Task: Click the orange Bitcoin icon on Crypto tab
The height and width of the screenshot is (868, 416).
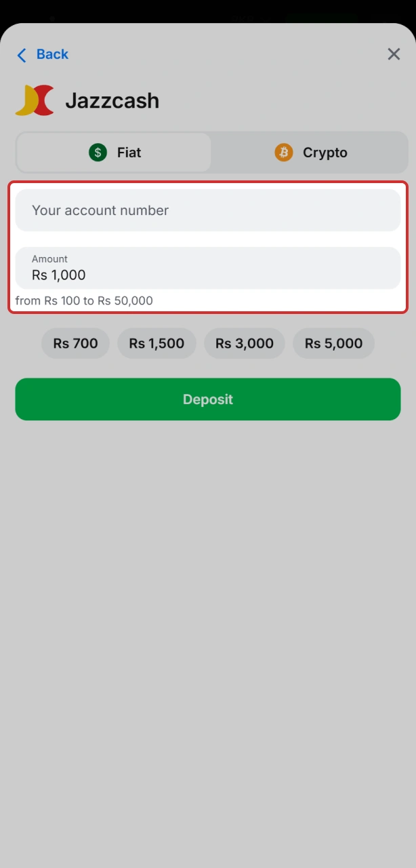Action: (x=283, y=153)
